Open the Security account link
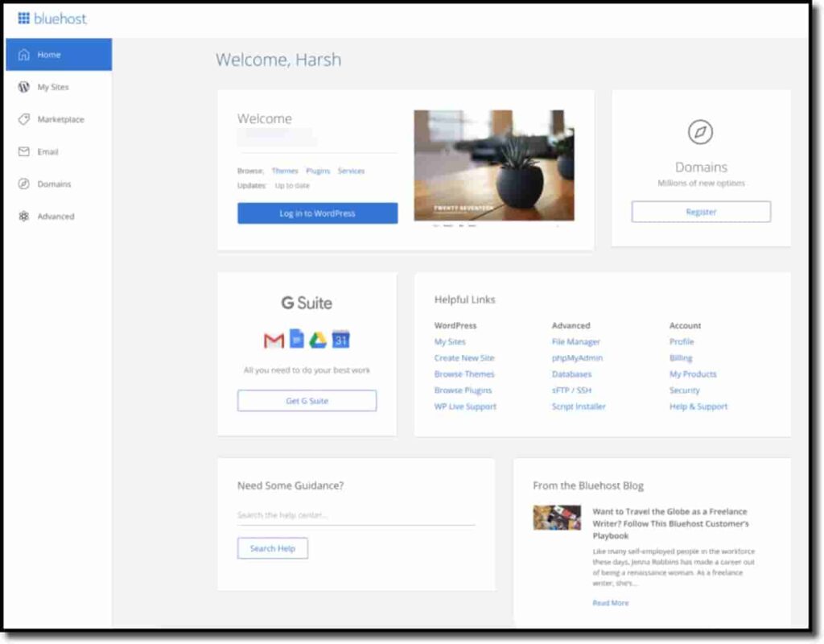 click(685, 390)
